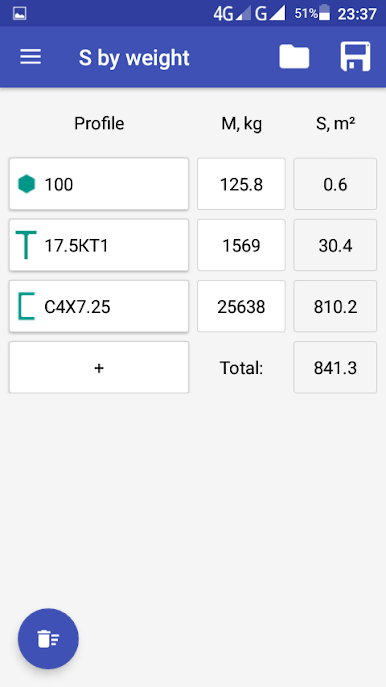Viewport: 386px width, 687px height.
Task: Tap the 841.3 total area value
Action: pos(335,368)
